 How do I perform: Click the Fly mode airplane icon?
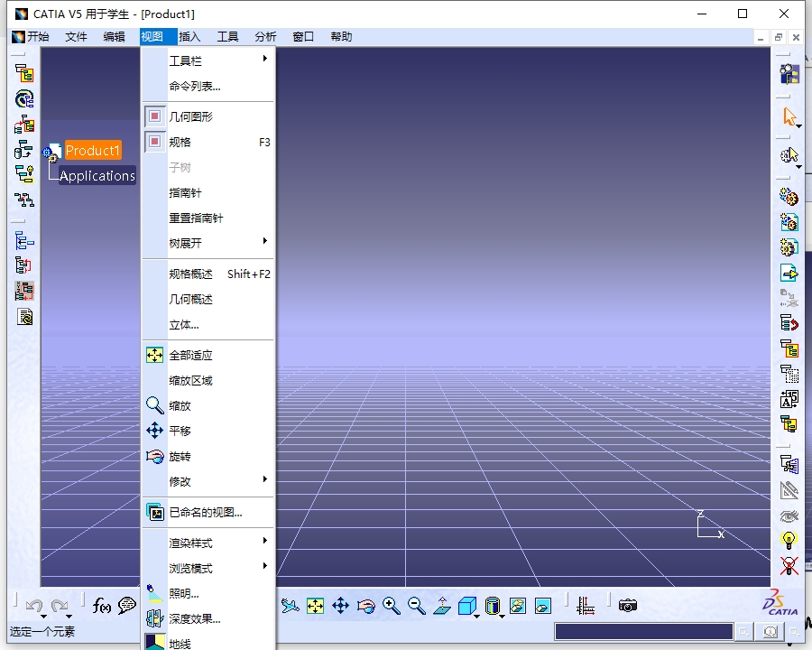pos(290,606)
